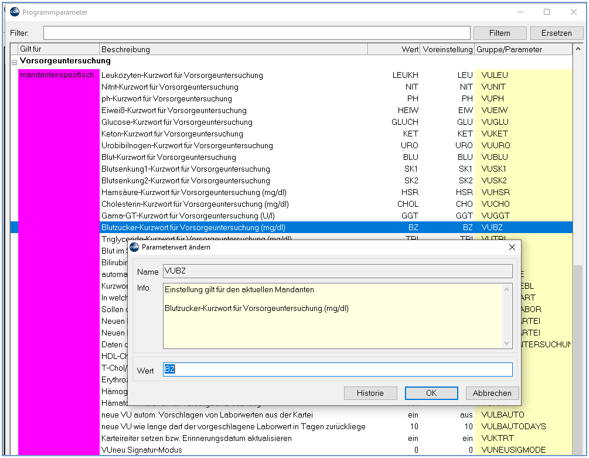Click the Info box scroll down arrow
Image resolution: width=589 pixels, height=458 pixels.
coord(506,343)
